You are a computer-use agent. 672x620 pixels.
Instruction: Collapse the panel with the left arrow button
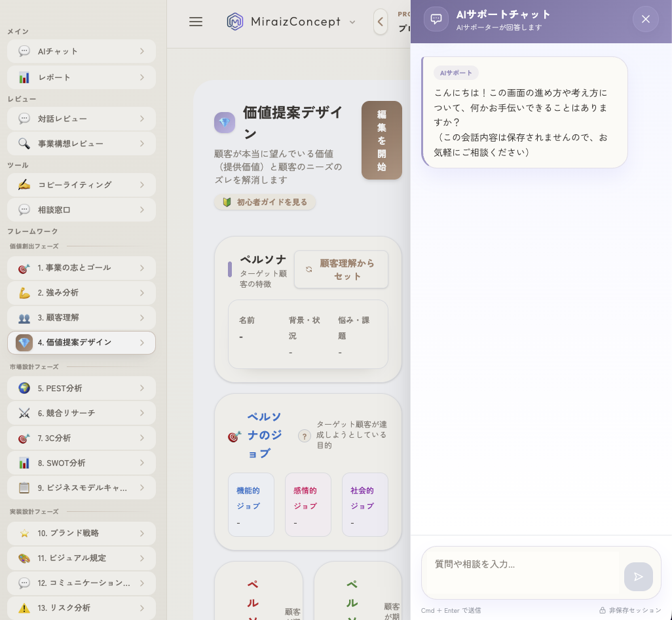coord(381,22)
